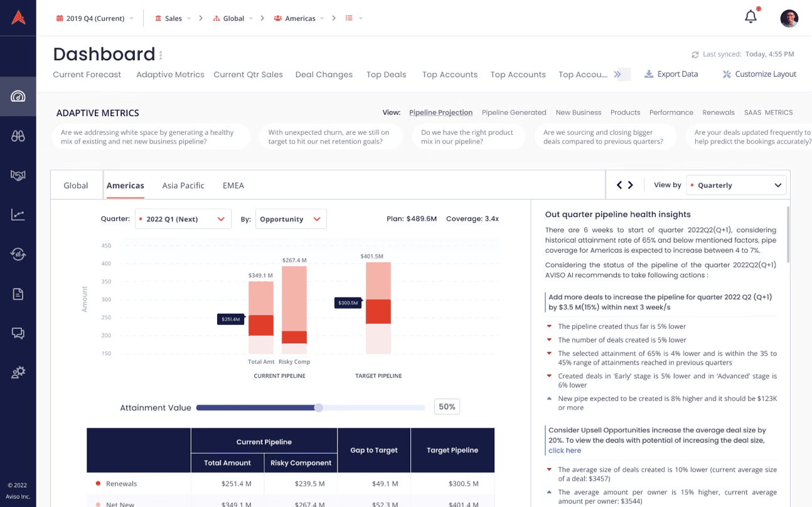Open the Quarter dropdown showing 2022 Q1

183,219
